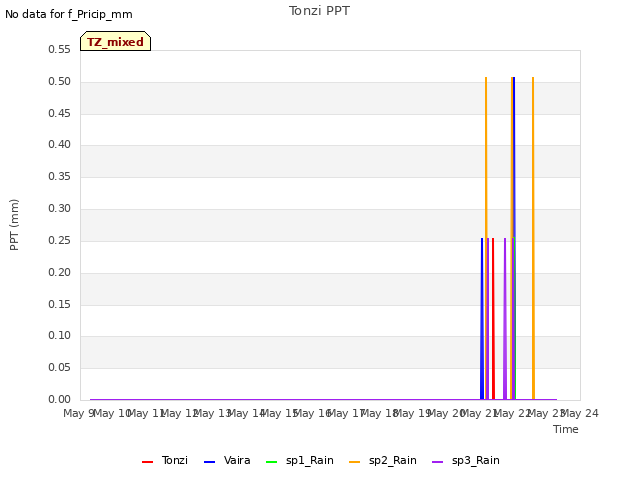Click the Tonzi PPT chart title
Image resolution: width=640 pixels, height=480 pixels.
[319, 11]
